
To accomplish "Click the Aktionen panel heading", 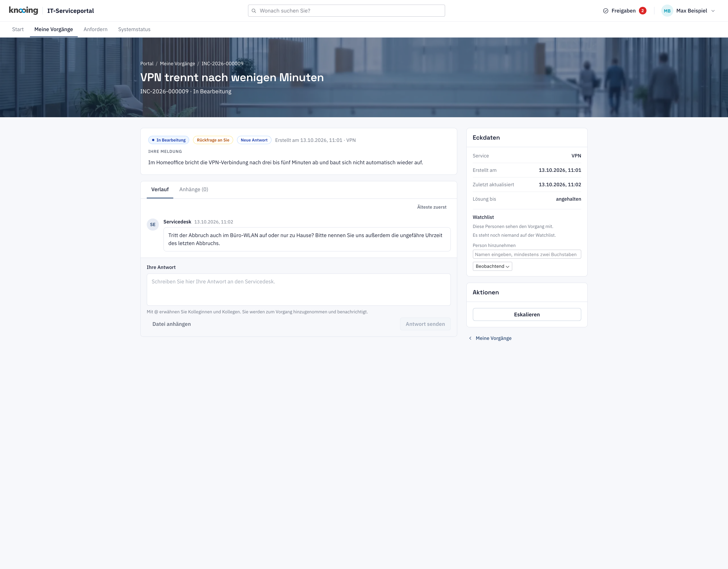I will 486,292.
